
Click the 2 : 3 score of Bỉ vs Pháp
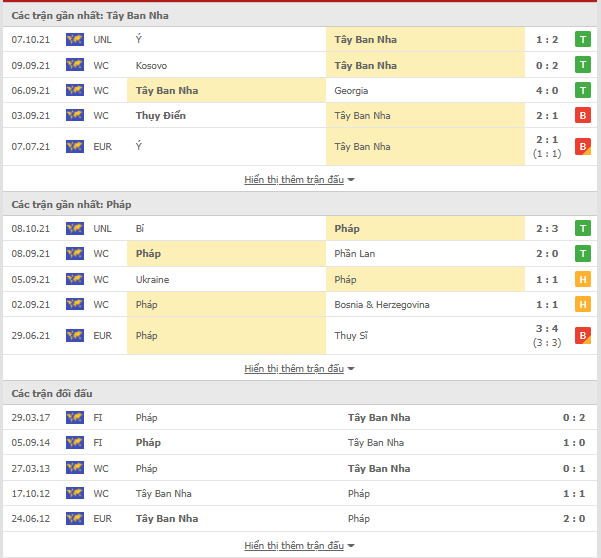547,229
